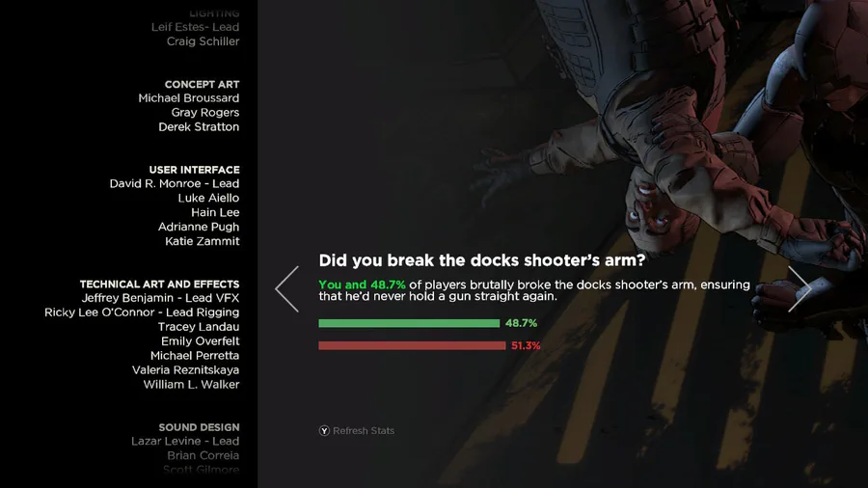Viewport: 868px width, 488px height.
Task: Click the name Adrianne Pugh
Action: (x=199, y=227)
